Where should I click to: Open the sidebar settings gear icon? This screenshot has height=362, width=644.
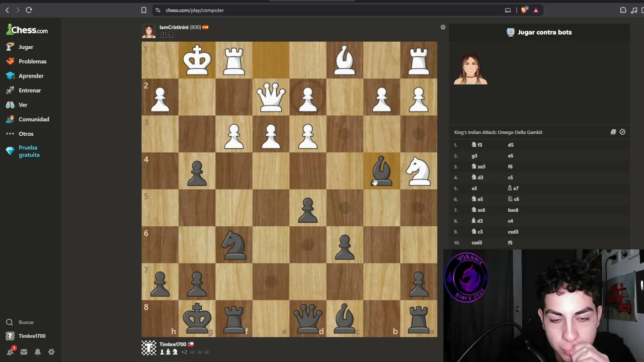coord(51,352)
